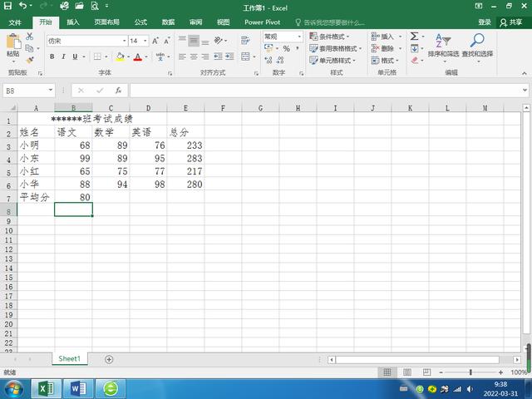
Task: Open the font name dropdown
Action: 124,41
